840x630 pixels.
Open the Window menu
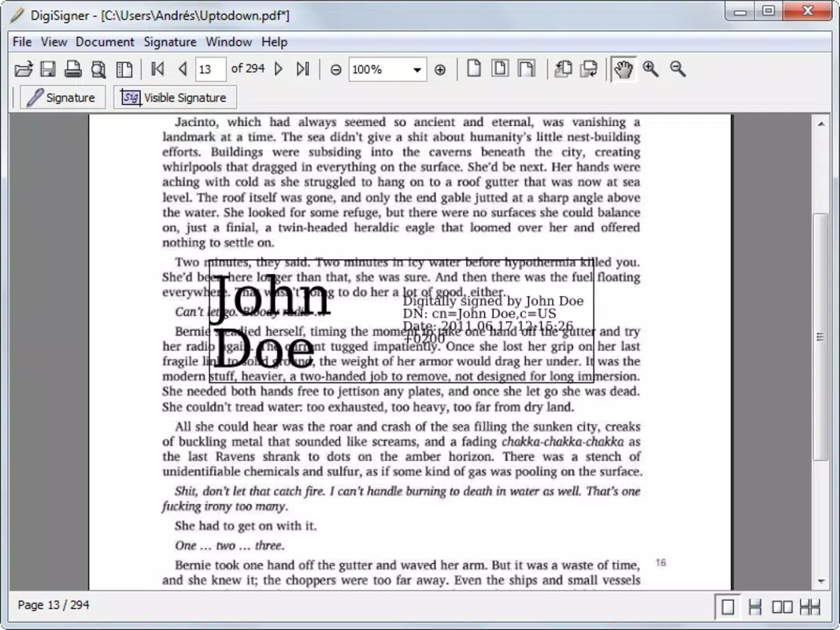coord(229,42)
